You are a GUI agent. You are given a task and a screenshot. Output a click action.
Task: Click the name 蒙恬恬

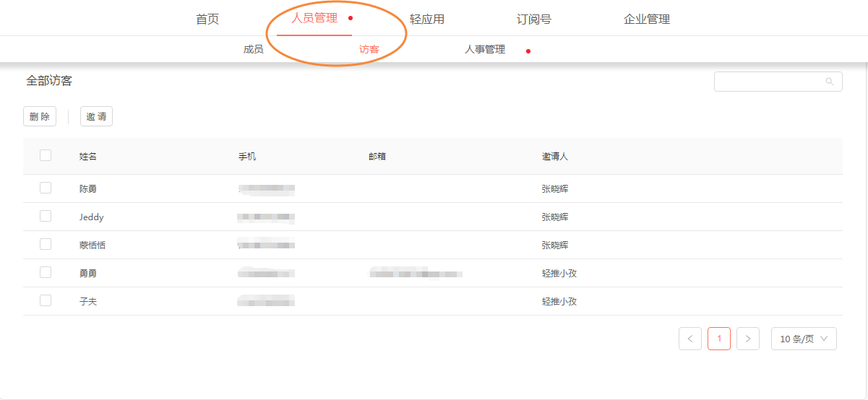point(93,245)
